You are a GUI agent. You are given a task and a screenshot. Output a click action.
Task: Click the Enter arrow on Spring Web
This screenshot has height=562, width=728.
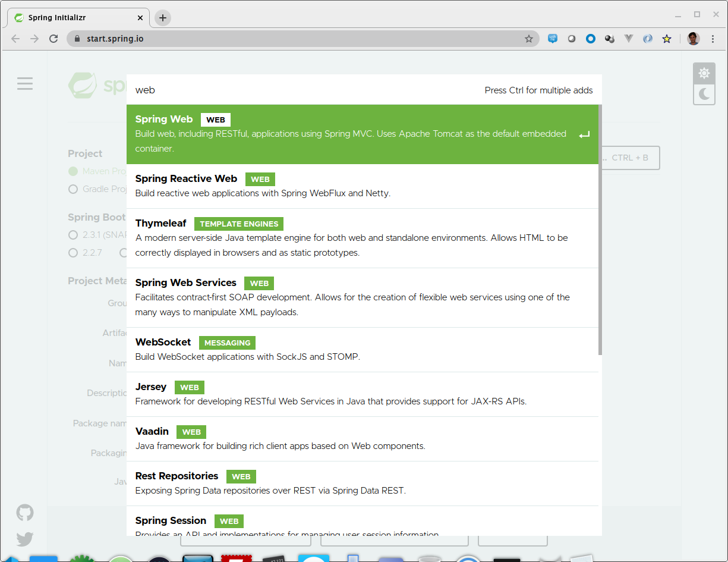(584, 135)
